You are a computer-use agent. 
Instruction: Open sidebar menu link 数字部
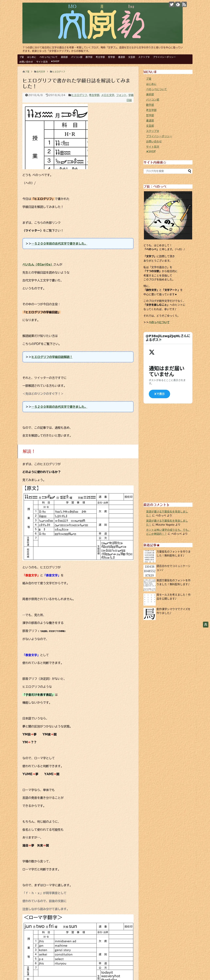(150, 105)
